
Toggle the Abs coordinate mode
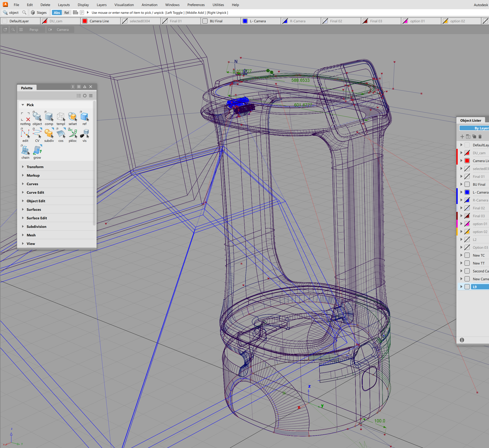tap(57, 13)
